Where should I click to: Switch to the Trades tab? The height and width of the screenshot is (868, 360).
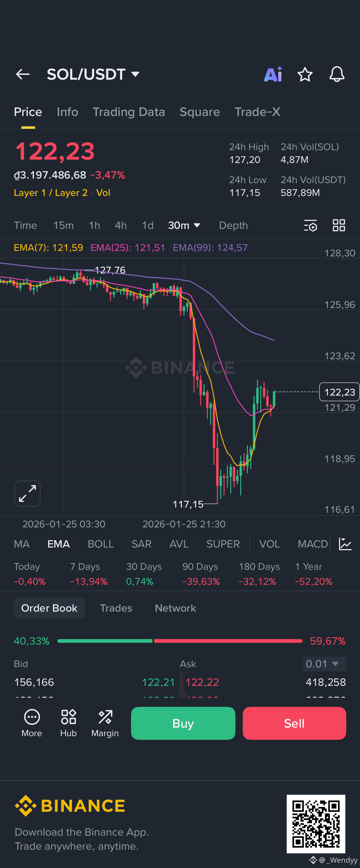(x=116, y=608)
